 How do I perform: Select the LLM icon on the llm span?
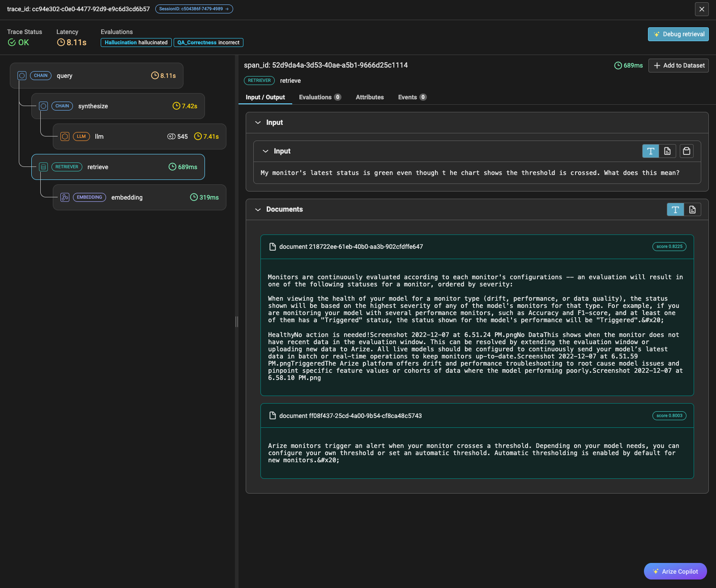(x=65, y=136)
